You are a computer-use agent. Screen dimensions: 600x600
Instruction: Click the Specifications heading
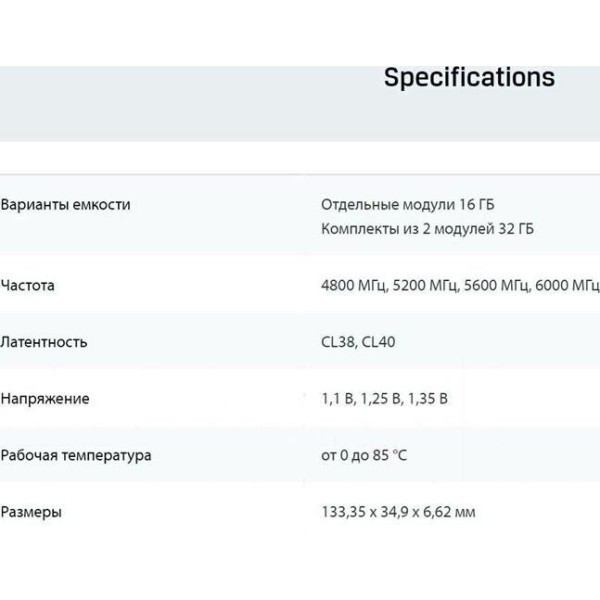click(x=469, y=78)
